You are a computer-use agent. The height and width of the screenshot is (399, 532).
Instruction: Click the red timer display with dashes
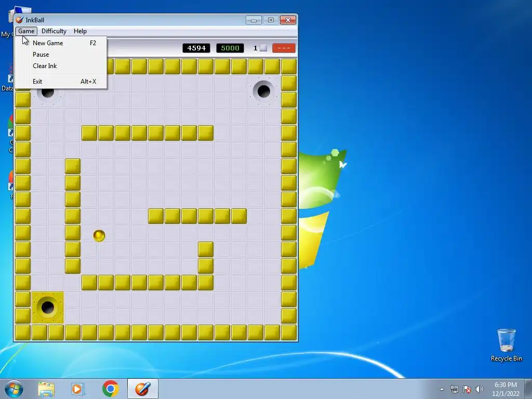(284, 48)
